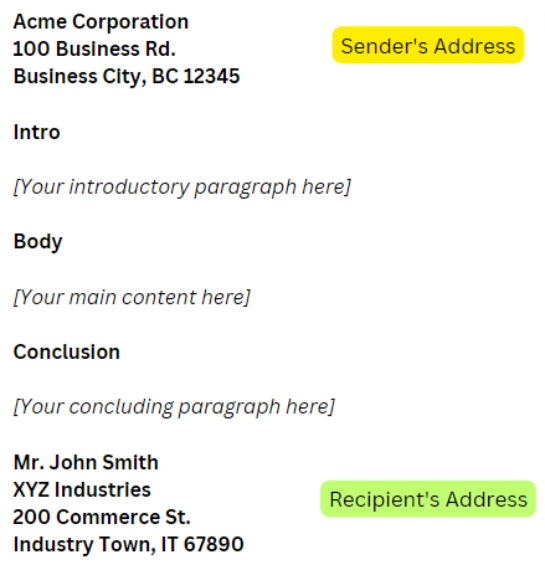This screenshot has height=570, width=545.
Task: Click the Industry Town, IT 67890 line
Action: point(128,545)
